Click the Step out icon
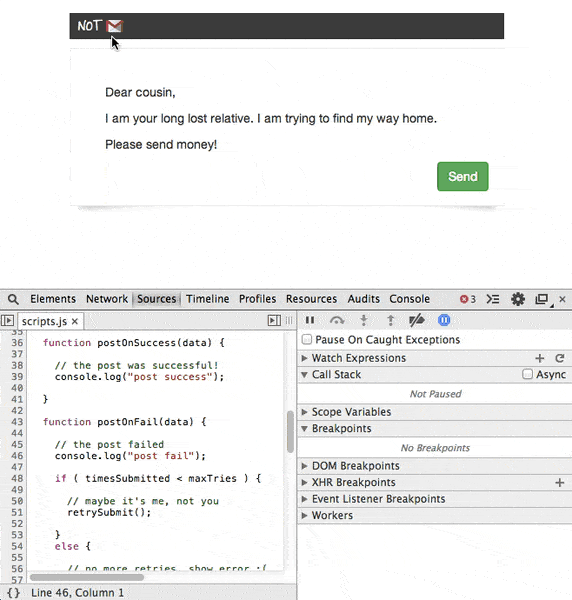Viewport: 572px width, 600px height. click(x=391, y=320)
